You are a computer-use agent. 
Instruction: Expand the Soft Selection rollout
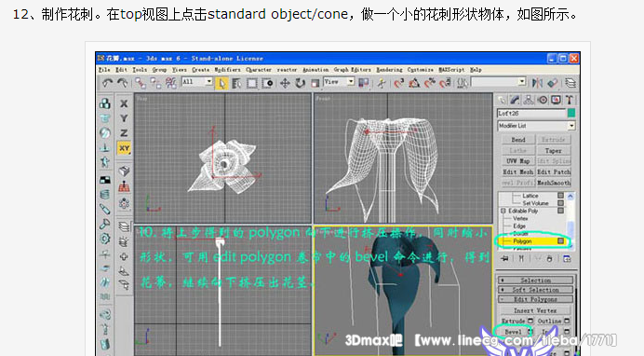[535, 290]
